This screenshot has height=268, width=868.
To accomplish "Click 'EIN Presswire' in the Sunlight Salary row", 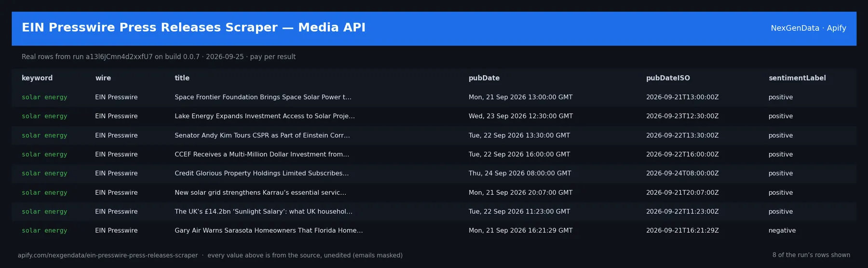I will coord(116,212).
